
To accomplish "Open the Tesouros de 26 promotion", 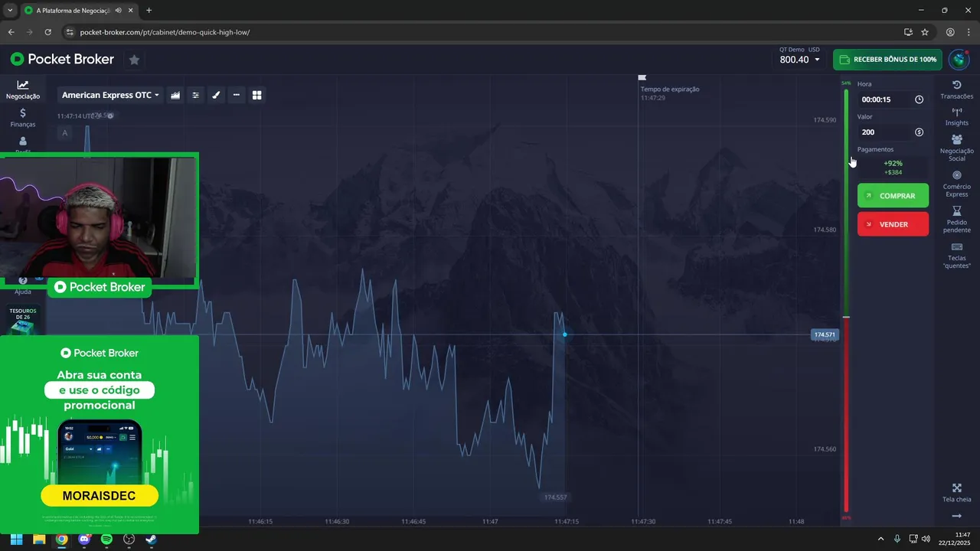I will pyautogui.click(x=23, y=320).
